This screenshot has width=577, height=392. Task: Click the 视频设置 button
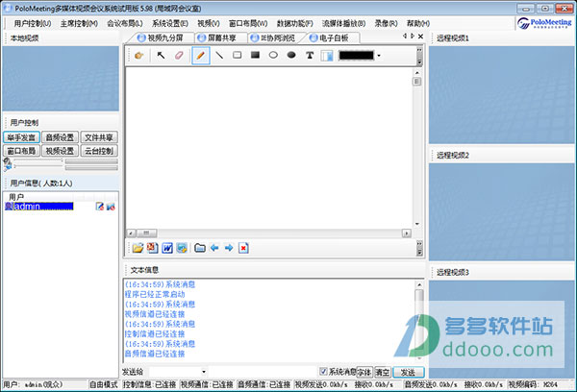coord(60,151)
